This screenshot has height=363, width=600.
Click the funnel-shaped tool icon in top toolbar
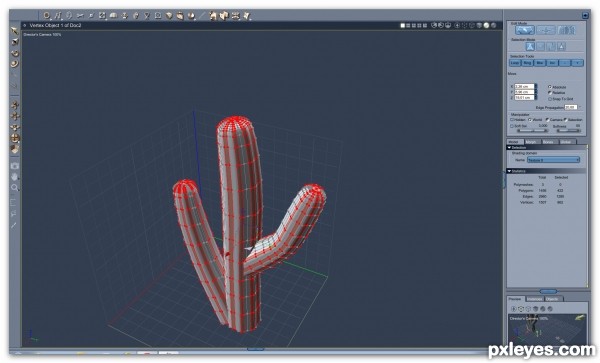147,16
